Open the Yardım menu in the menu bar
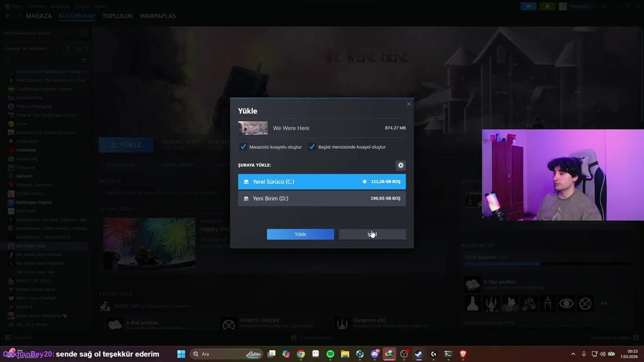 [101, 6]
